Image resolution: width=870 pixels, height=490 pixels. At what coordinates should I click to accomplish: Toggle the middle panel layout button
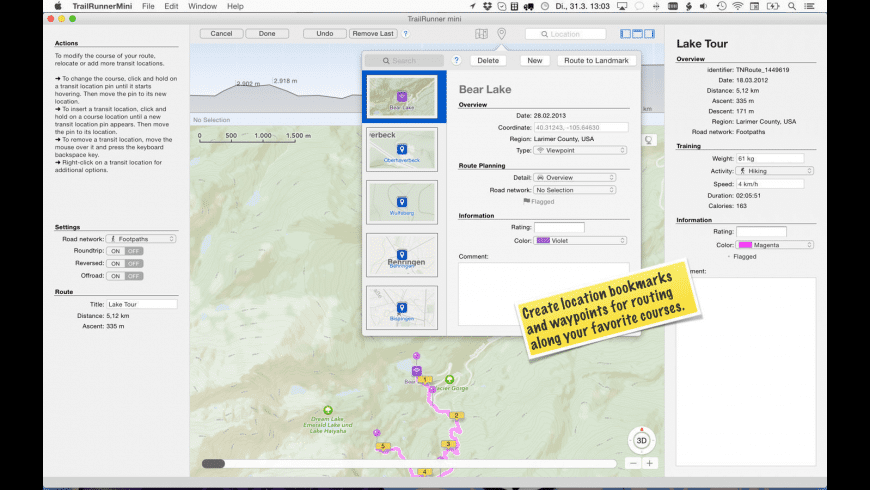638,34
